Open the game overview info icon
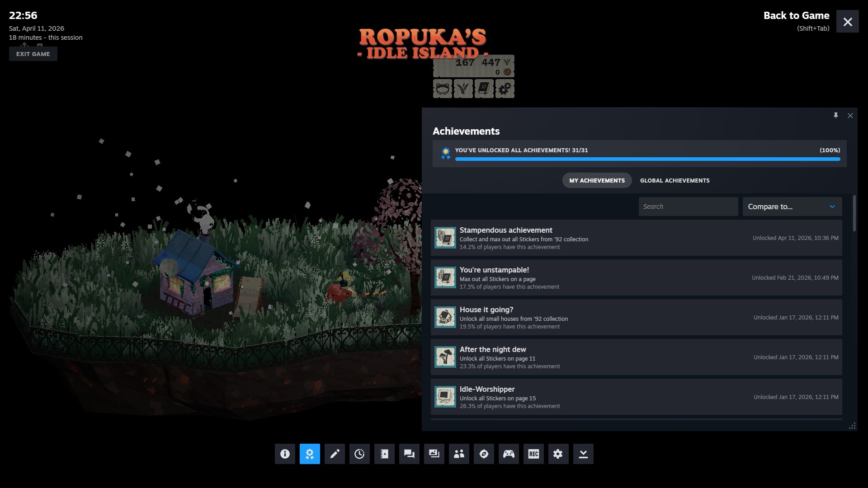Image resolution: width=868 pixels, height=488 pixels. click(x=285, y=454)
